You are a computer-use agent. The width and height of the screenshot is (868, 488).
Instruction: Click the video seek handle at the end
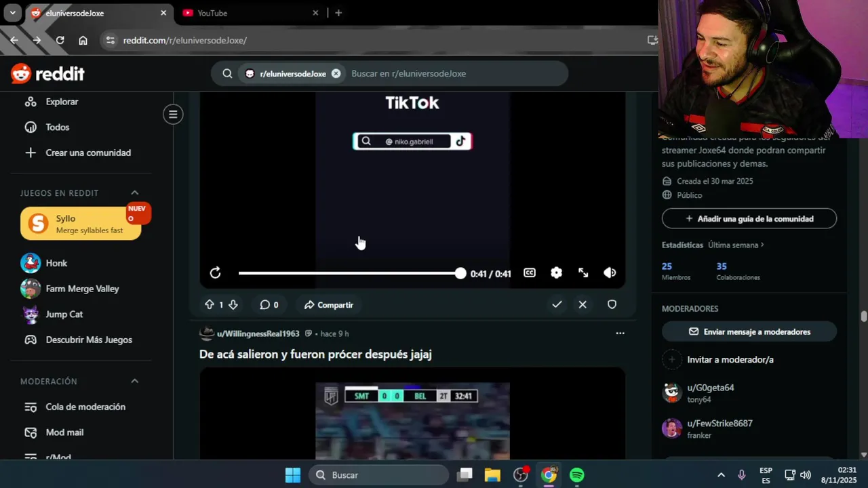(x=460, y=273)
